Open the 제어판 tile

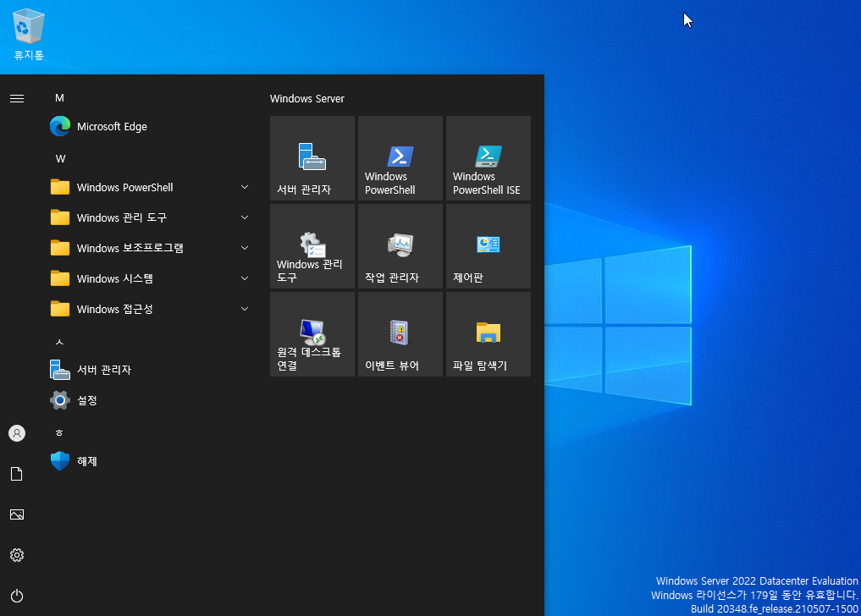[488, 246]
